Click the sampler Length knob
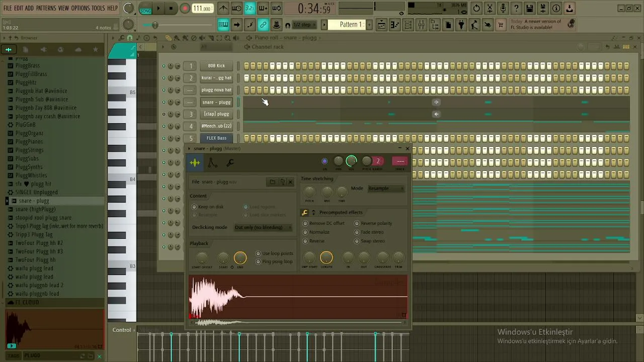The width and height of the screenshot is (644, 362). [326, 257]
